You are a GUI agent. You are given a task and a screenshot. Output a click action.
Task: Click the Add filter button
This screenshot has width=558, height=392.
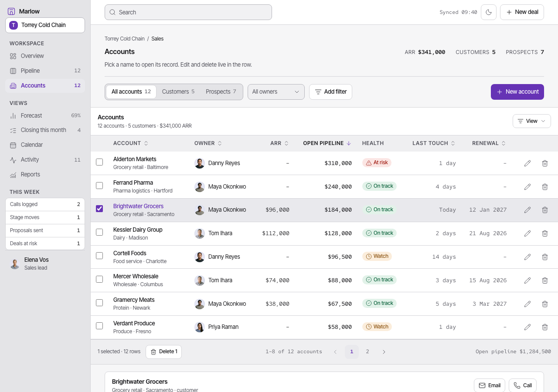[x=330, y=92]
